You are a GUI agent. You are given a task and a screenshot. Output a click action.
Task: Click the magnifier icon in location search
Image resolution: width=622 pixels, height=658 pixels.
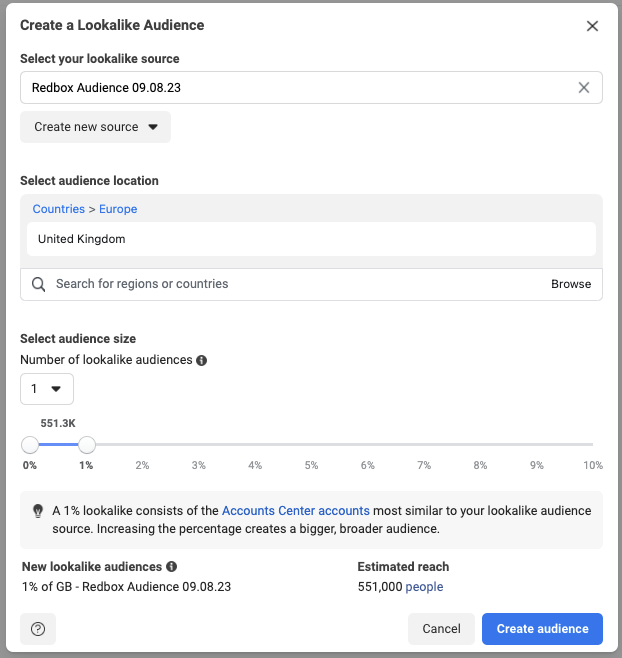(x=39, y=284)
